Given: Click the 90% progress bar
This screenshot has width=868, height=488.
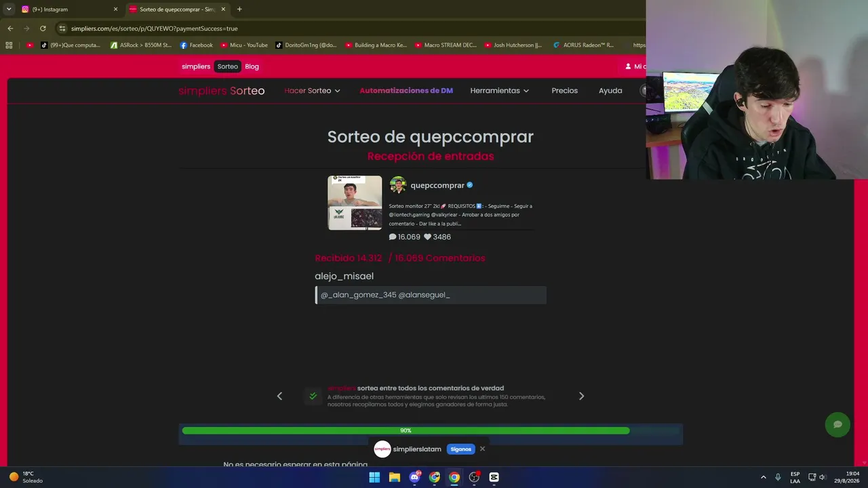Looking at the screenshot, I should pyautogui.click(x=431, y=430).
